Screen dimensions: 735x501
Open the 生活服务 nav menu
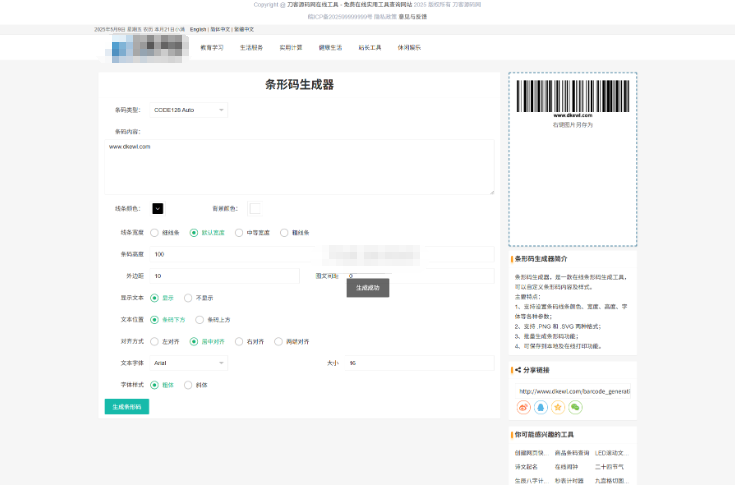pos(251,47)
